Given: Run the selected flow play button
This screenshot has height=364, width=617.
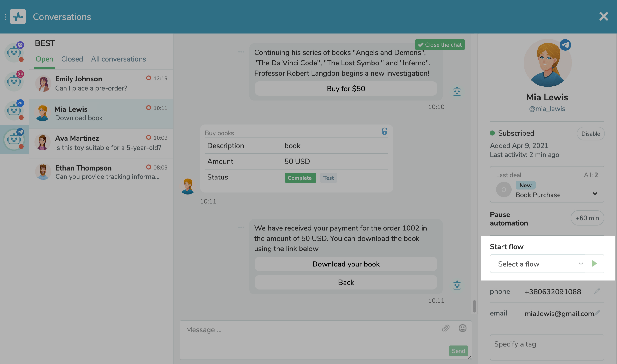Looking at the screenshot, I should pos(595,264).
